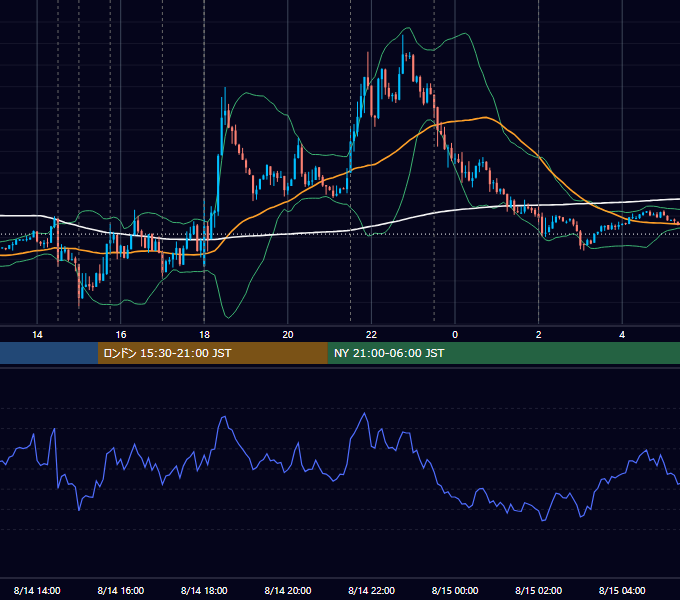
Task: Click the 8/14 22:00 time label
Action: pyautogui.click(x=371, y=590)
